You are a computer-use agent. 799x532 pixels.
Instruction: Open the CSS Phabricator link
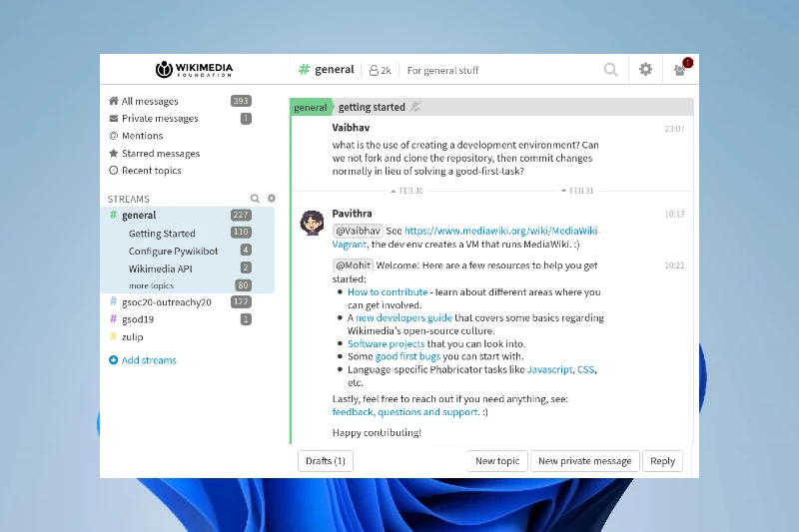pyautogui.click(x=585, y=369)
